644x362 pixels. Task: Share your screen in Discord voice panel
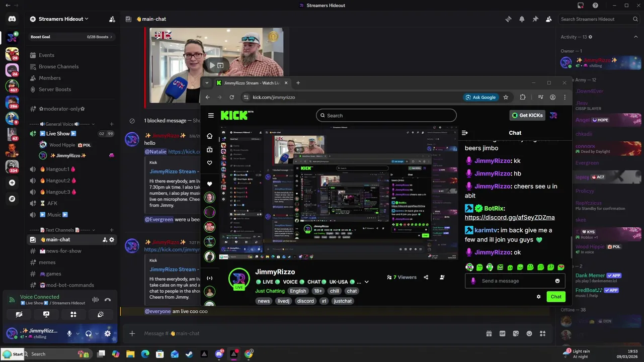tap(46, 314)
